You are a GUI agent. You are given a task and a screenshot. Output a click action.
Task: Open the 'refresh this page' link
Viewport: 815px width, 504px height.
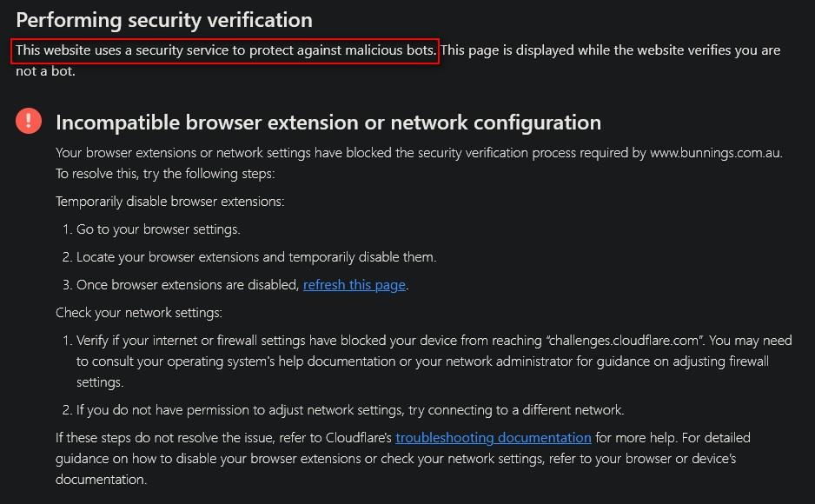point(354,285)
